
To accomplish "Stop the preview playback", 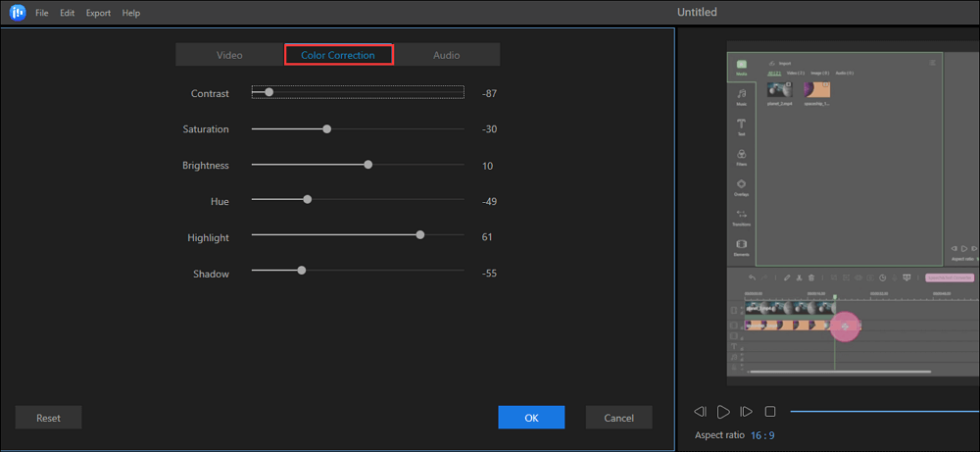I will [770, 412].
